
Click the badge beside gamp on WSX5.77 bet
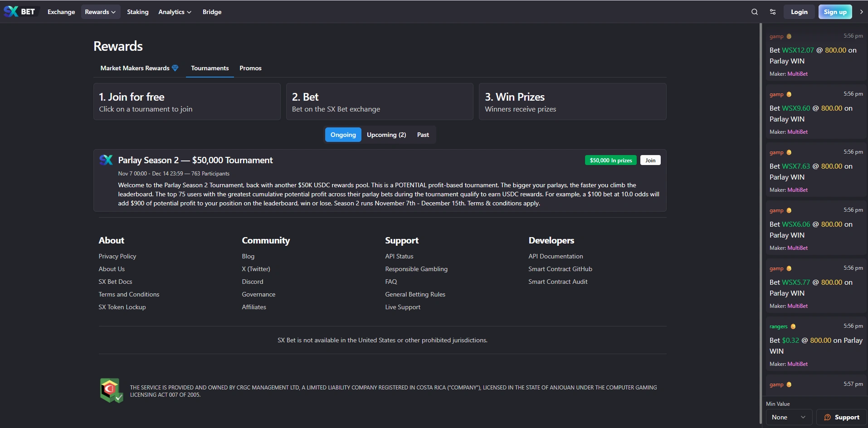pos(789,268)
